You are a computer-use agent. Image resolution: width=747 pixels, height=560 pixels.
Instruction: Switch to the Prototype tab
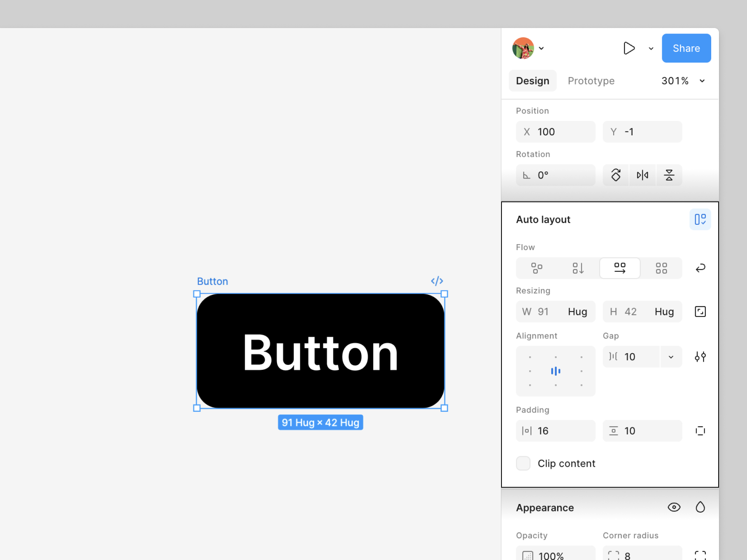[x=591, y=81]
